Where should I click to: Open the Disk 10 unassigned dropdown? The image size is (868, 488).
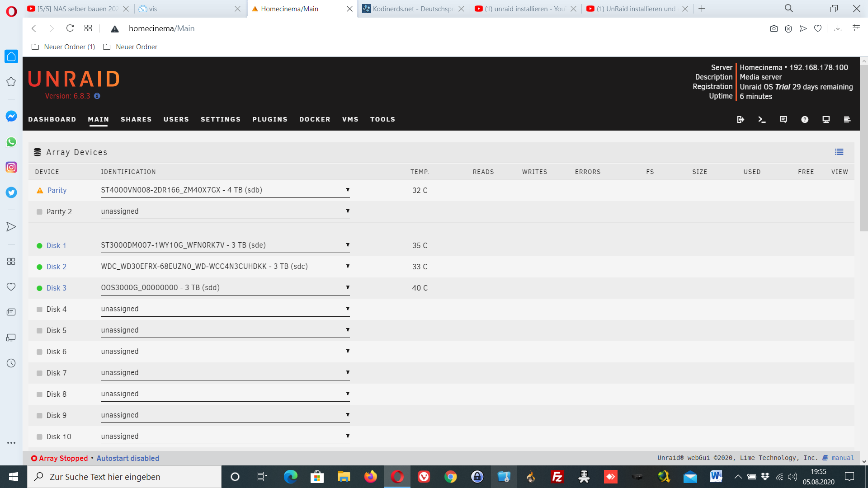(x=225, y=436)
